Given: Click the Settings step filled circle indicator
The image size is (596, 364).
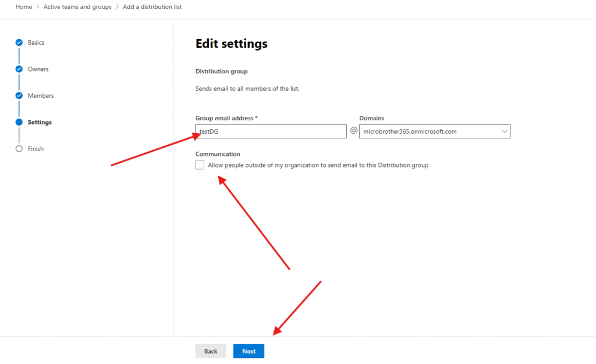Looking at the screenshot, I should click(x=19, y=122).
